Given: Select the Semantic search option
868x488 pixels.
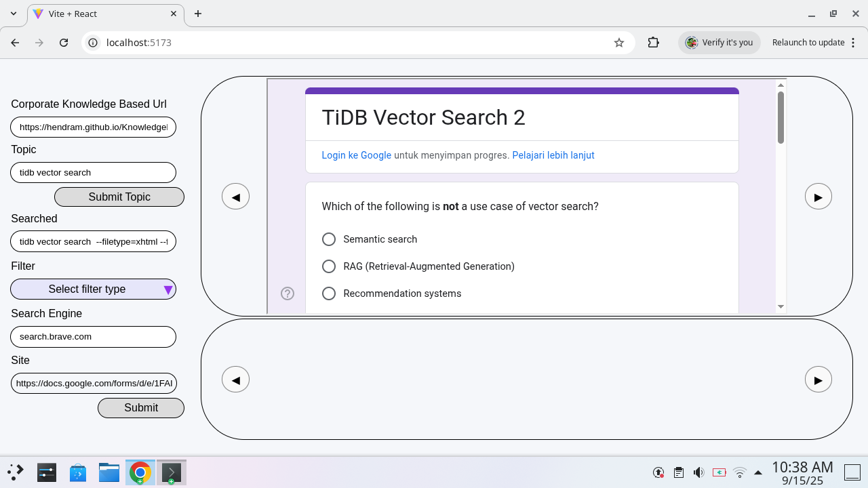Looking at the screenshot, I should (329, 239).
